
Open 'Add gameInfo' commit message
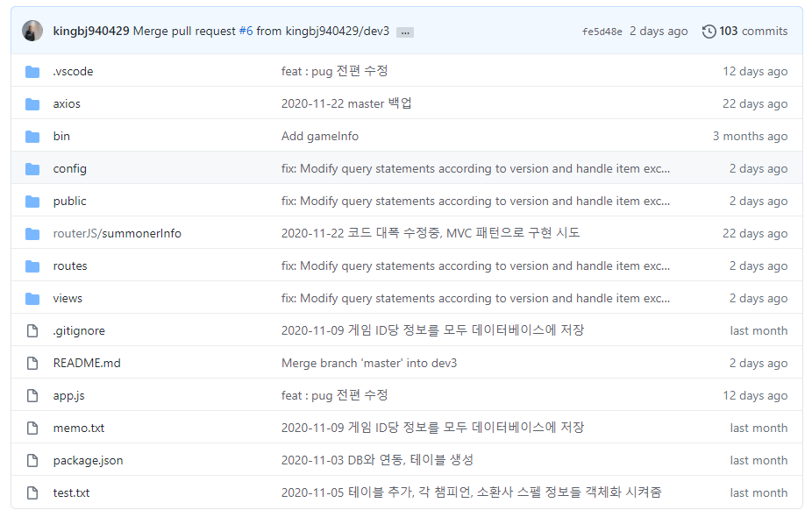click(x=320, y=136)
